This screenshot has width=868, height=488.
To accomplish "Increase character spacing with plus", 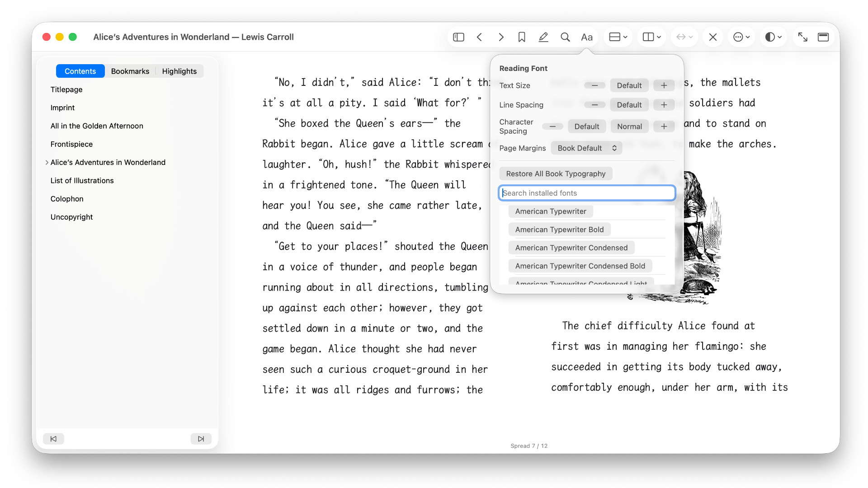I will 664,127.
